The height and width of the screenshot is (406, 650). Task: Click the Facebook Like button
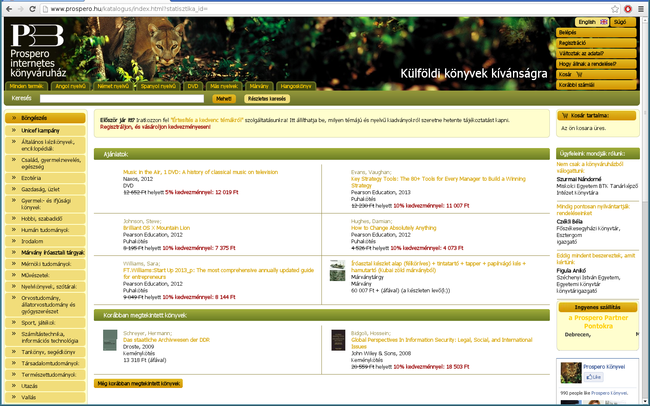(593, 377)
